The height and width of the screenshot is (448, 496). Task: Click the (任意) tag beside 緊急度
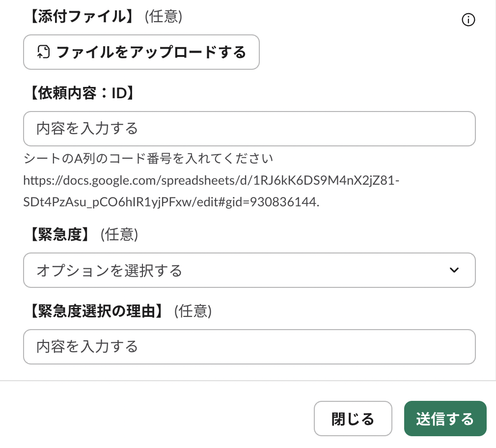[119, 235]
